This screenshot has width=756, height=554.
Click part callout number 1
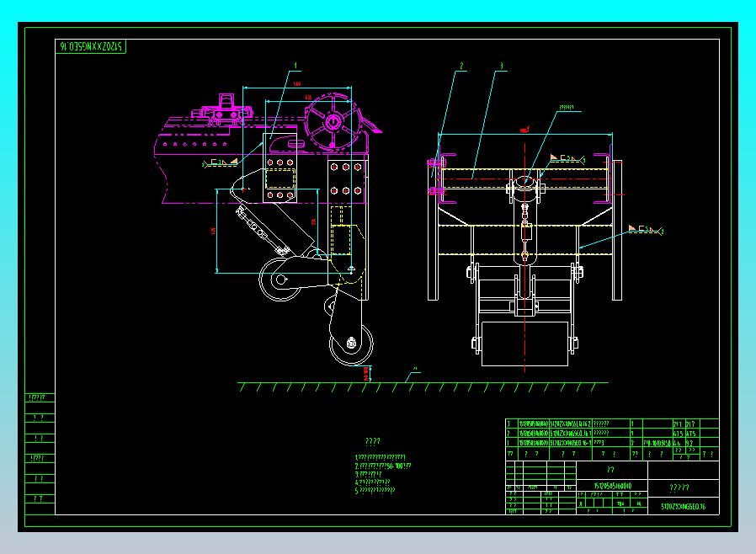(295, 65)
